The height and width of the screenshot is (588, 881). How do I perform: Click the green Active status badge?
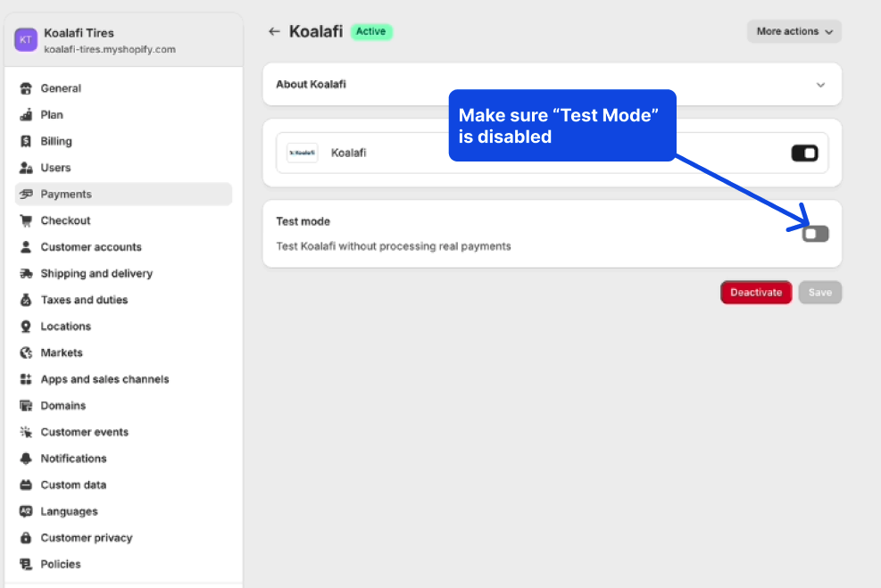pyautogui.click(x=370, y=31)
